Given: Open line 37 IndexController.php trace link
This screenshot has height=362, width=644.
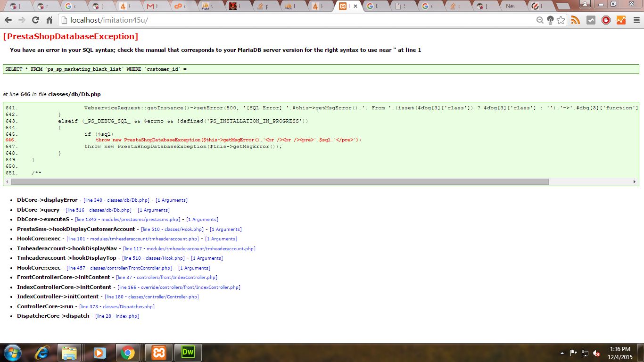Looking at the screenshot, I should click(x=166, y=278).
